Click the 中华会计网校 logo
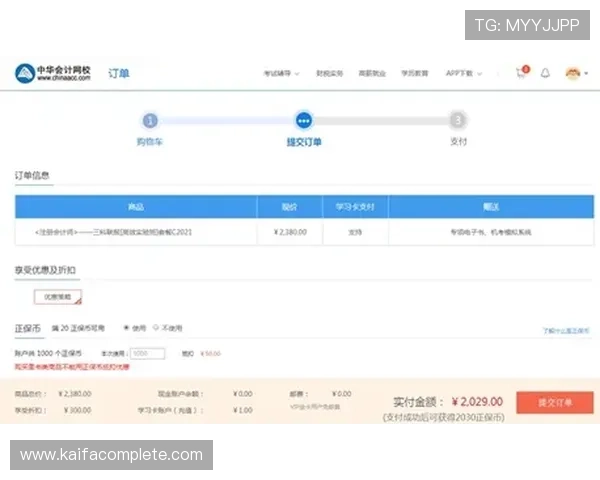 53,73
